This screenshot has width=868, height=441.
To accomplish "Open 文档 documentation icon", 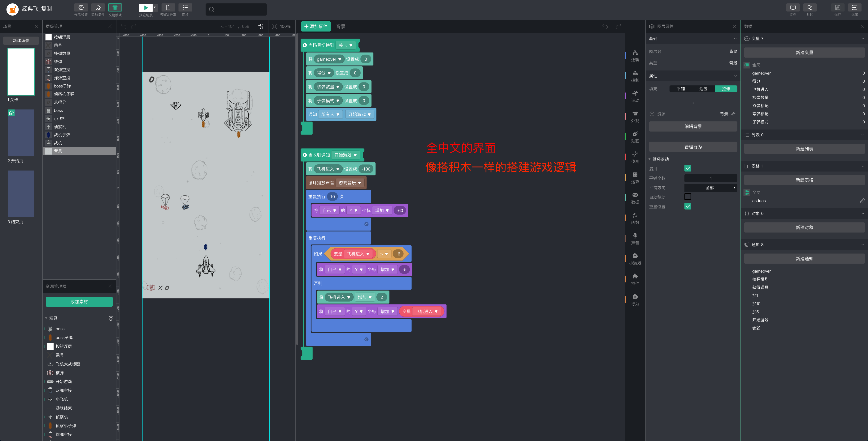I will [793, 8].
